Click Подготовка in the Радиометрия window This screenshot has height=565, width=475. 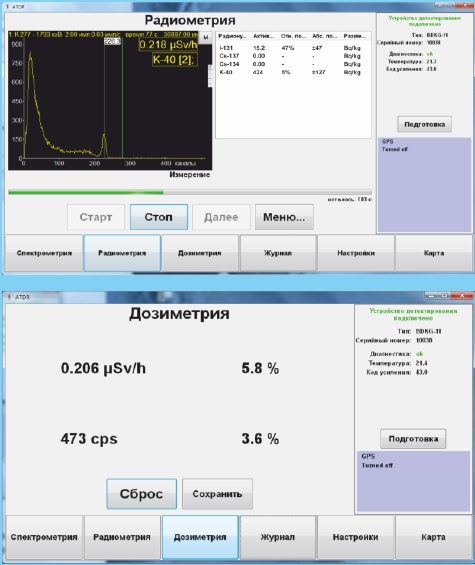coord(425,124)
